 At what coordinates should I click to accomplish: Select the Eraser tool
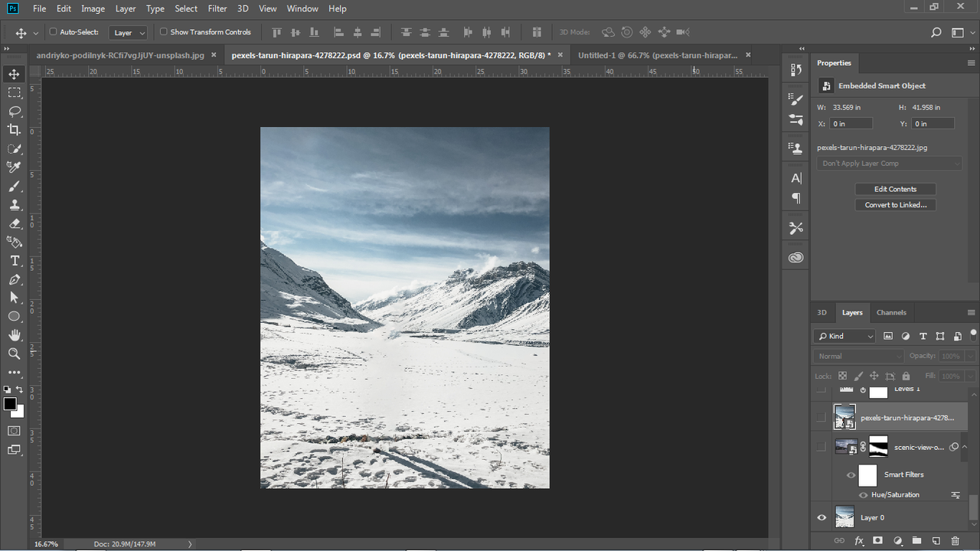[x=14, y=223]
